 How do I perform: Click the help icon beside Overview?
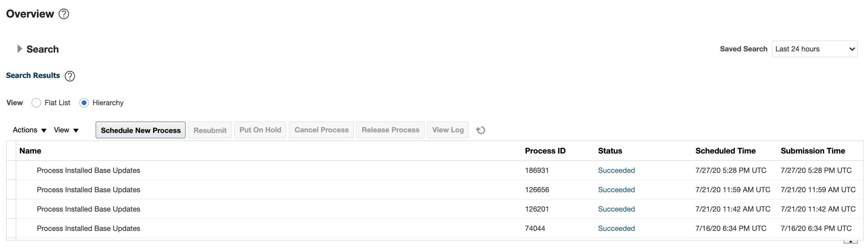tap(64, 14)
